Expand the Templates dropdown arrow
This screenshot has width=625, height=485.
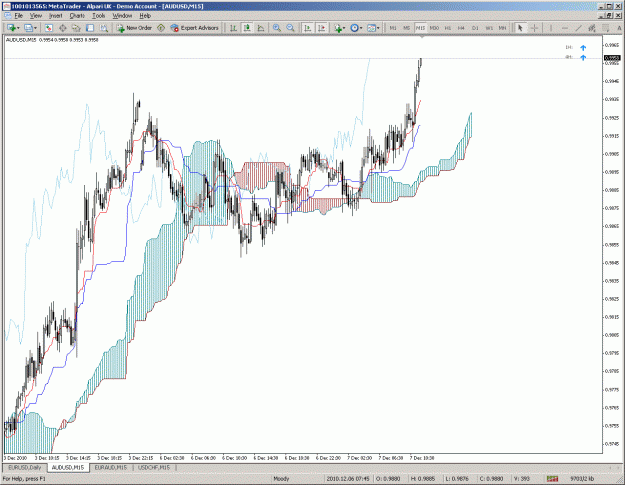pos(378,28)
